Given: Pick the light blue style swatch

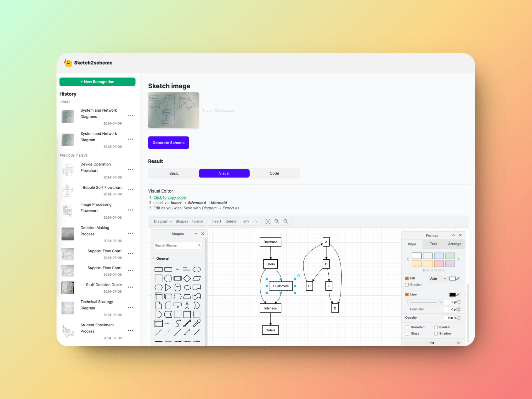Looking at the screenshot, I should point(439,255).
